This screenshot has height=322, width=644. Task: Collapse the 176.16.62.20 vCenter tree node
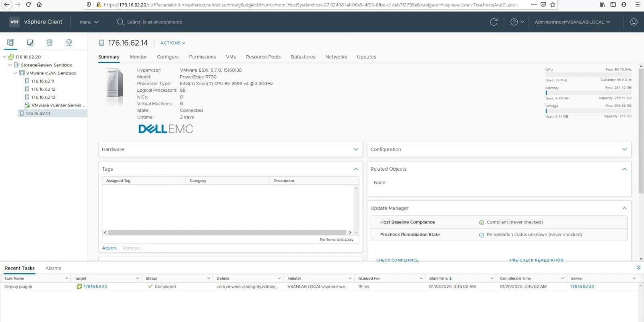coord(5,57)
